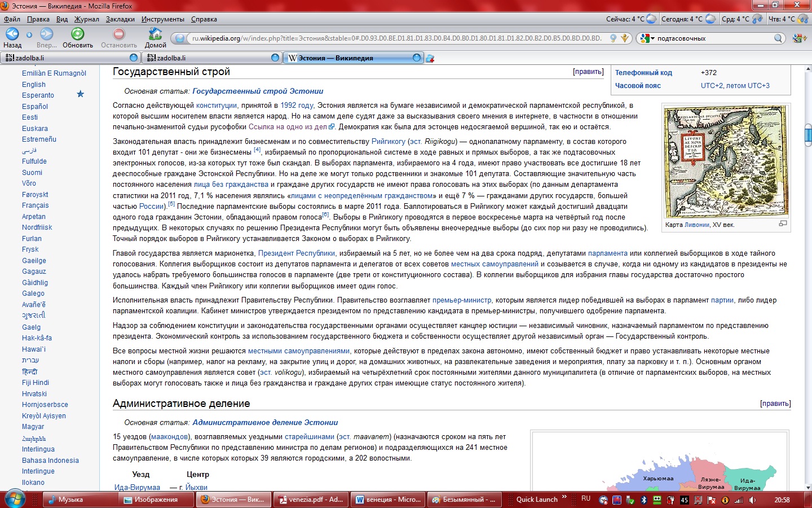This screenshot has width=812, height=508.
Task: Click the new tab icon after tabs
Action: tap(430, 58)
